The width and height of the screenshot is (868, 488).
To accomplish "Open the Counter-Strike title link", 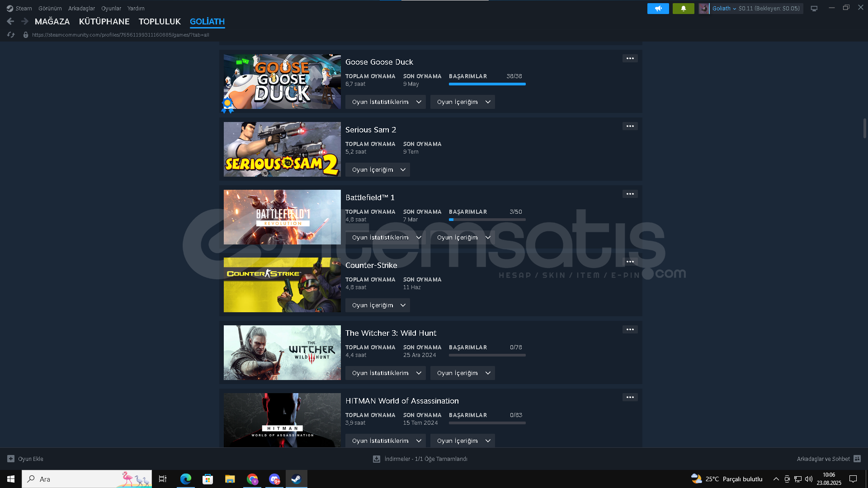I will 371,265.
